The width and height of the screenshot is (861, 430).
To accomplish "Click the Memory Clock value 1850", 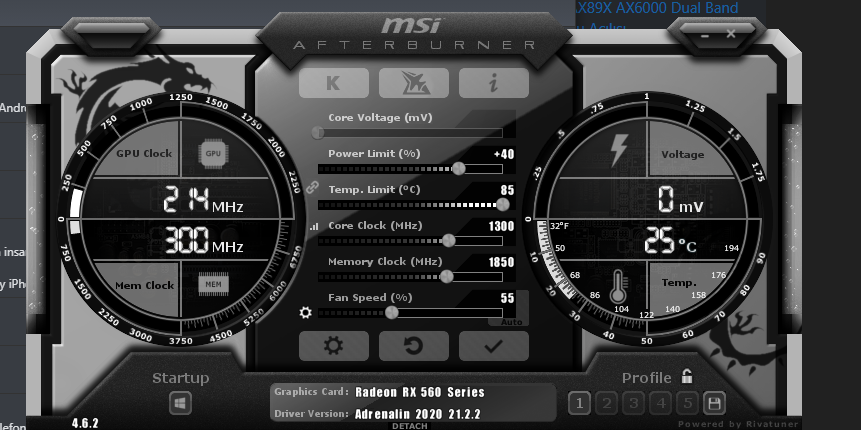I will pyautogui.click(x=501, y=263).
